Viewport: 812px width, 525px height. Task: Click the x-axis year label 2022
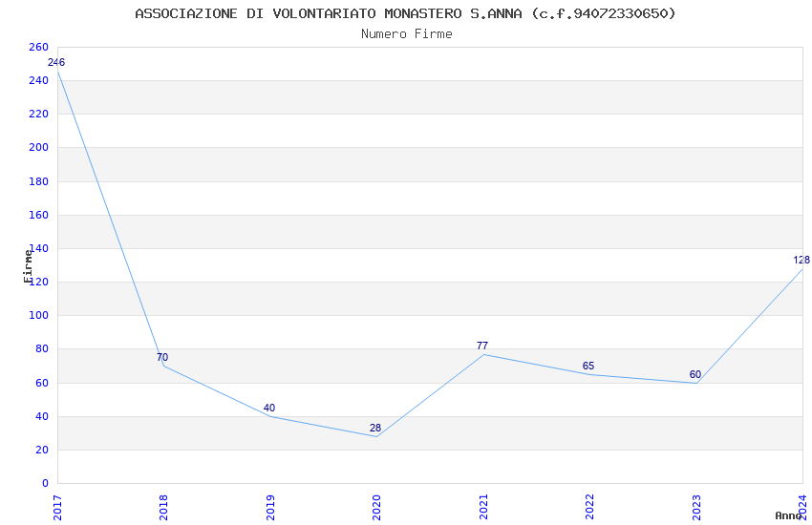tap(589, 508)
